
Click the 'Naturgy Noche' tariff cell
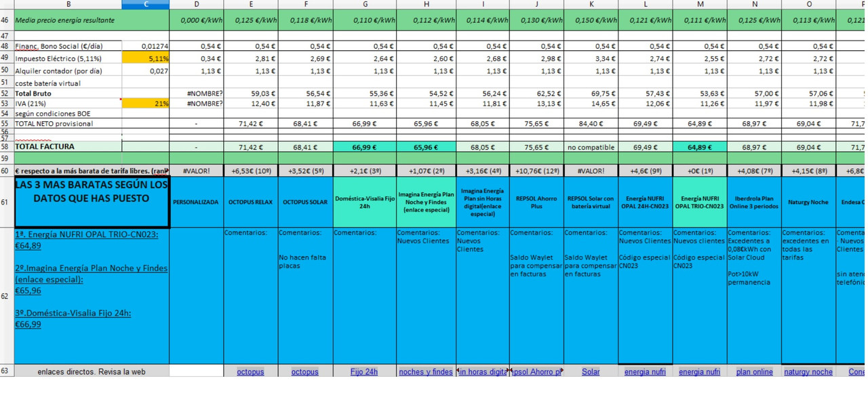click(808, 203)
